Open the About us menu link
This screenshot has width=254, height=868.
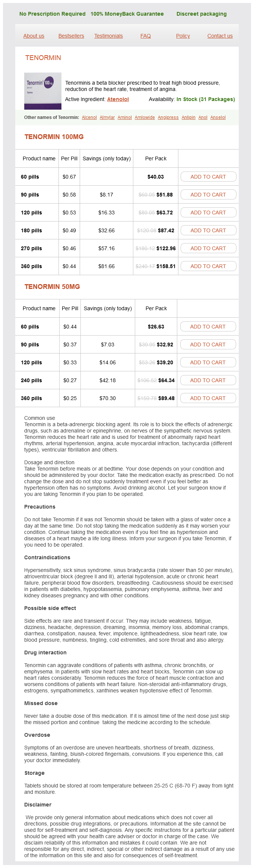tap(34, 36)
